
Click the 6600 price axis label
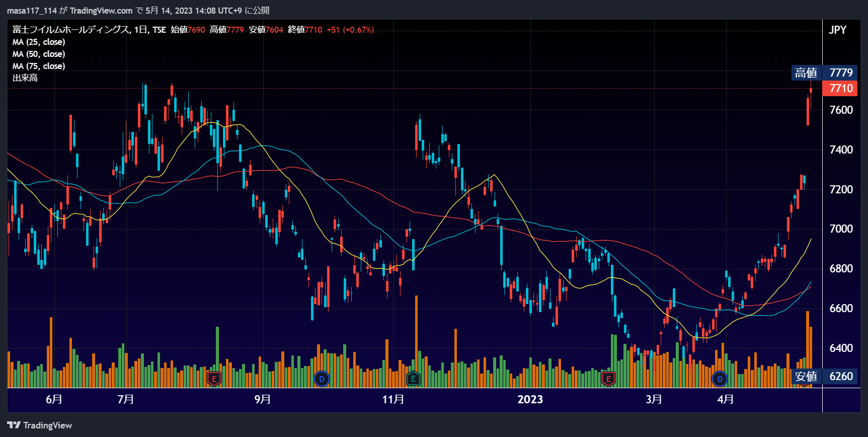pos(841,308)
